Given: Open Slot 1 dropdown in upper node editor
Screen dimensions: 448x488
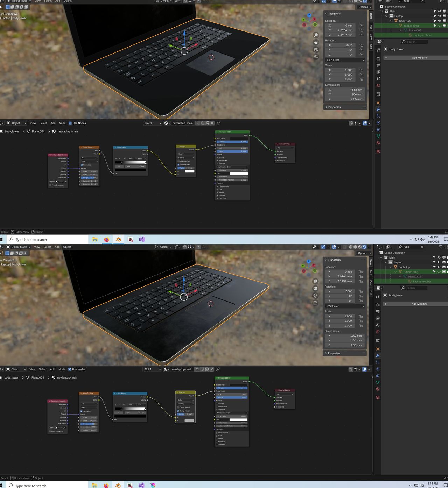Looking at the screenshot, I should pyautogui.click(x=153, y=123).
